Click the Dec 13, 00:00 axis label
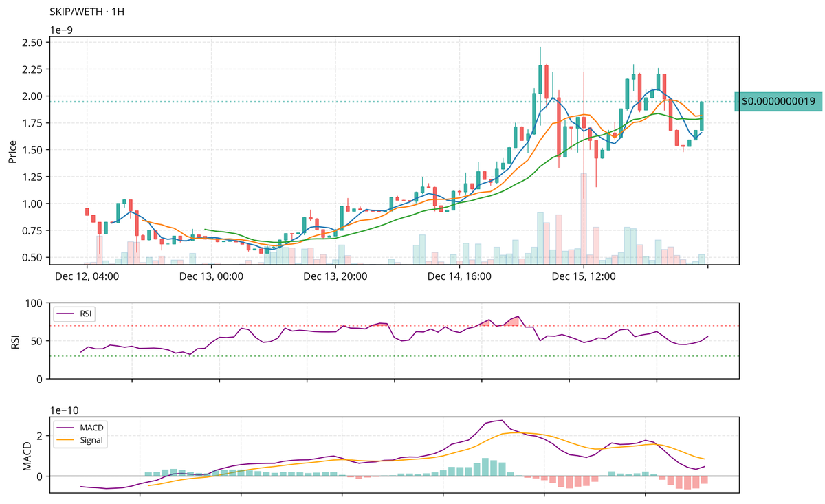The image size is (825, 504). pos(211,277)
